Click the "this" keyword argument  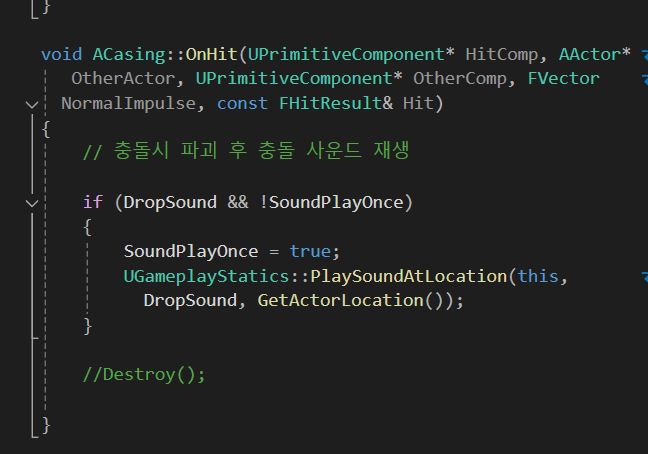click(538, 276)
